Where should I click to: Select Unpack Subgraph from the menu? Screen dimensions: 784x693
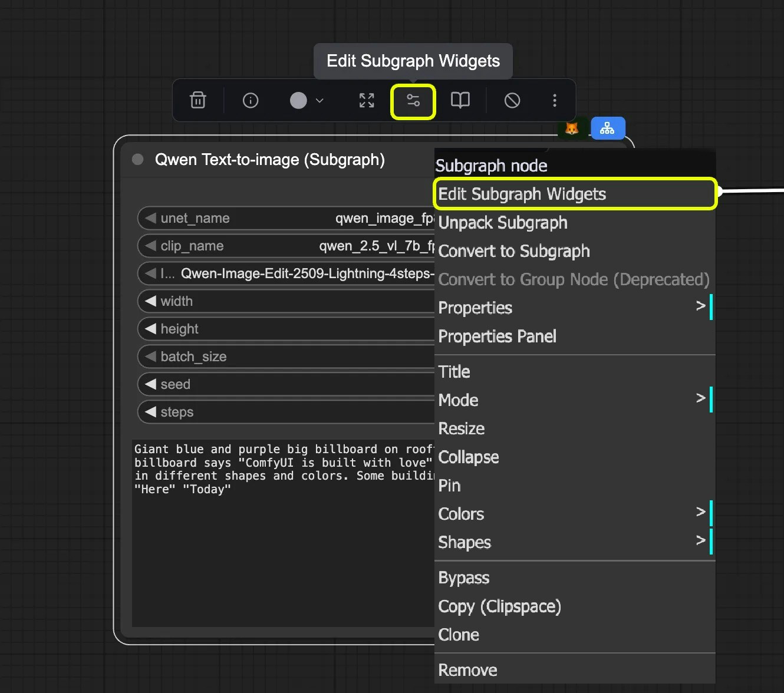(x=503, y=223)
